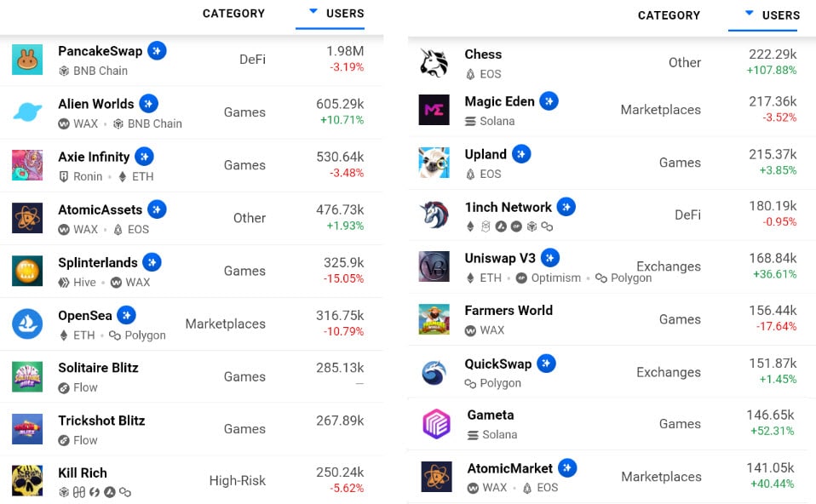Click the QuickSwap dragon logo

click(434, 372)
